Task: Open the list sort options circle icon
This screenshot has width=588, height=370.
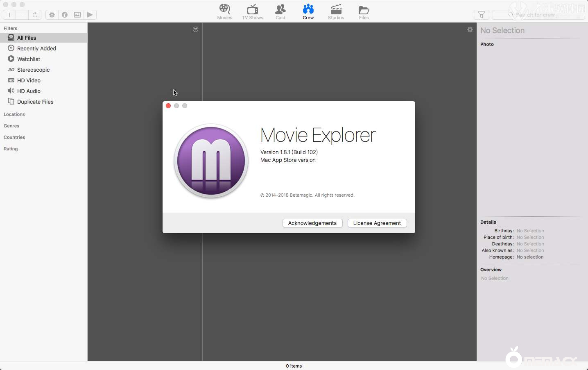Action: pyautogui.click(x=195, y=30)
